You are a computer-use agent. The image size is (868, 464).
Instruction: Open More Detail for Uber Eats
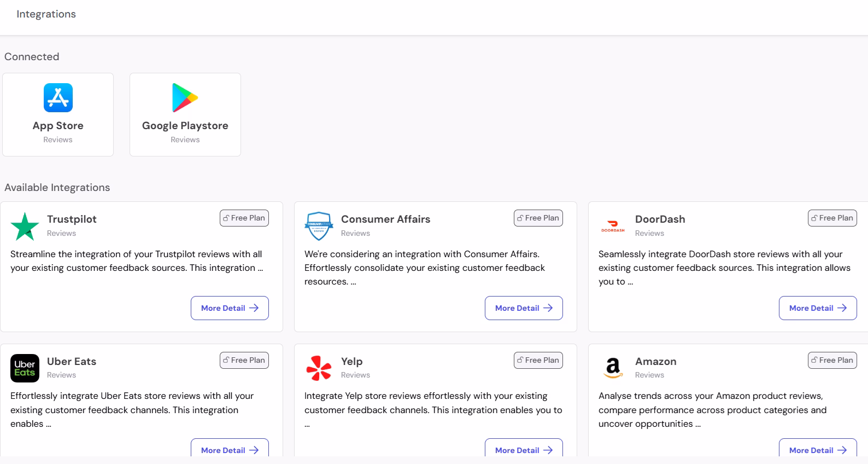[230, 448]
